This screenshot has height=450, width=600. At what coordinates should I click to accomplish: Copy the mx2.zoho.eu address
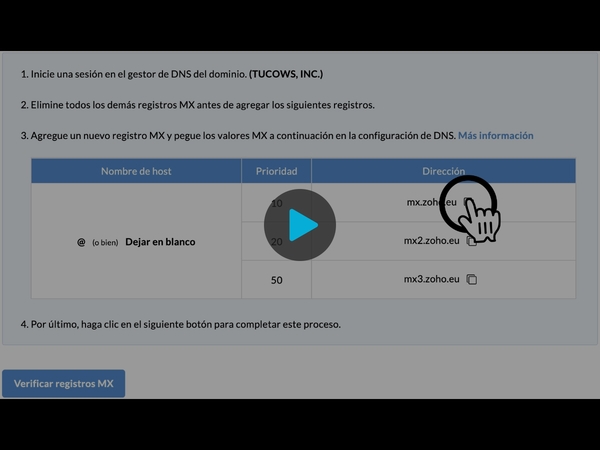[x=471, y=241]
